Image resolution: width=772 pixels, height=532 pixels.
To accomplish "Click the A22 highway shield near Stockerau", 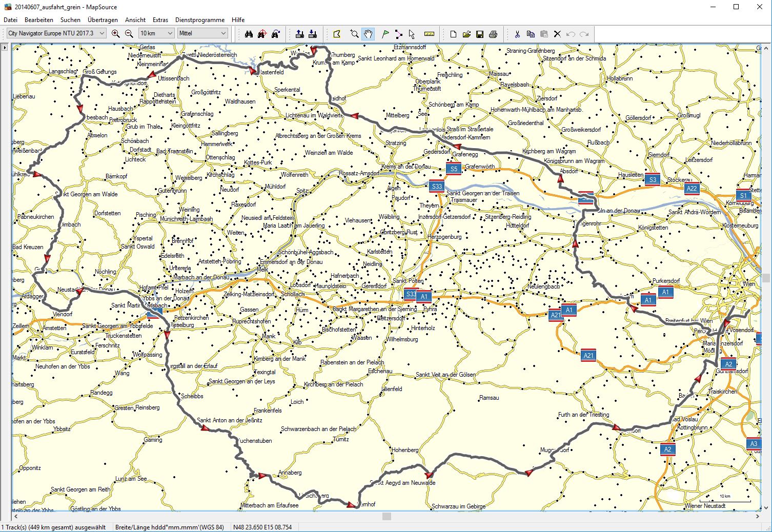I will point(692,188).
